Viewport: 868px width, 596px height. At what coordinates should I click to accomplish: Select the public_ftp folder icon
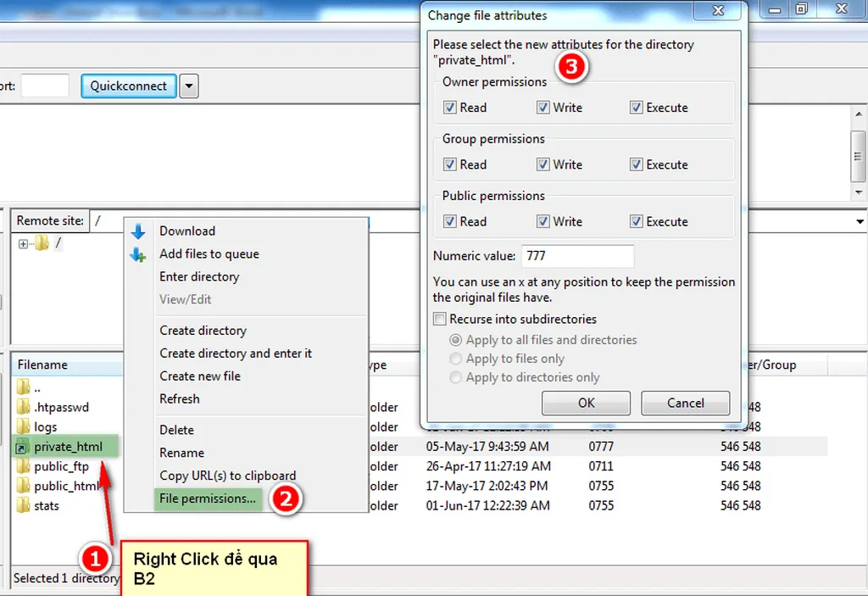(x=23, y=465)
